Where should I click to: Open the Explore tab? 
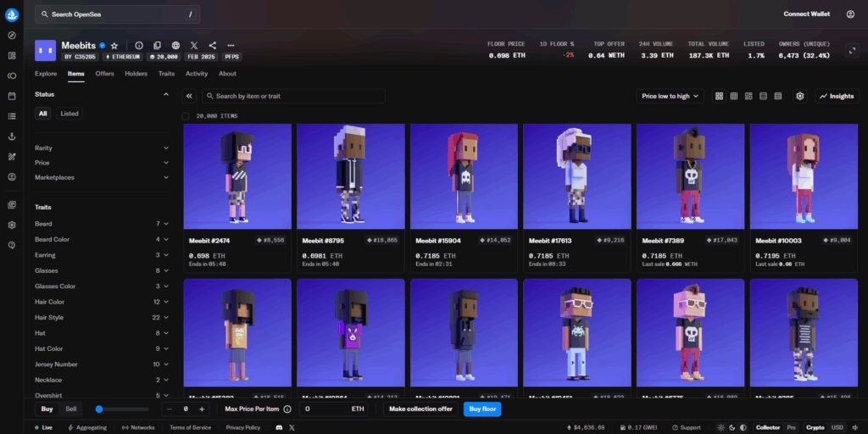tap(46, 74)
